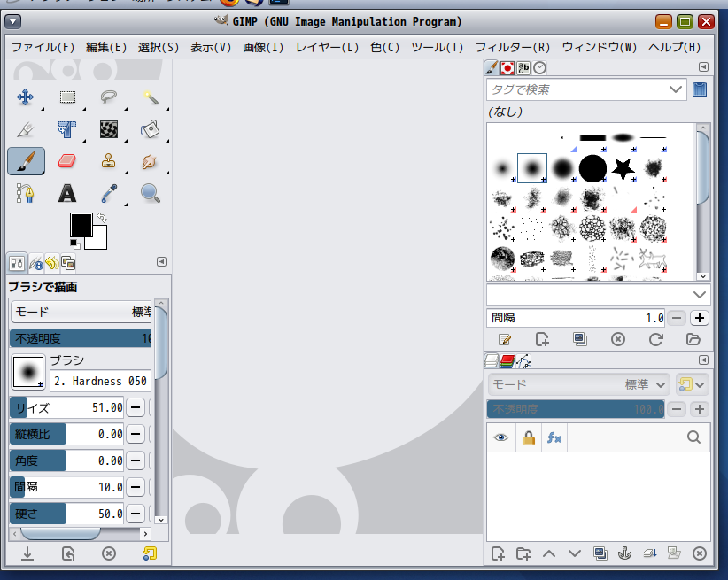Toggle brush list view icon
This screenshot has width=728, height=580.
point(700,89)
